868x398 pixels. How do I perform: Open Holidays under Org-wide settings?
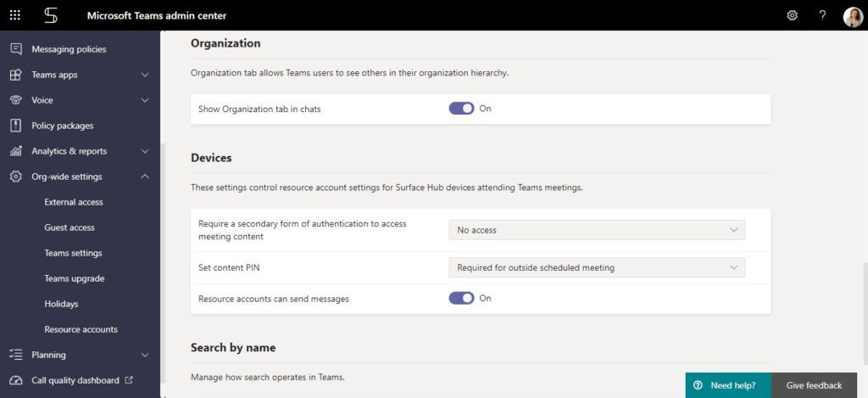point(61,304)
